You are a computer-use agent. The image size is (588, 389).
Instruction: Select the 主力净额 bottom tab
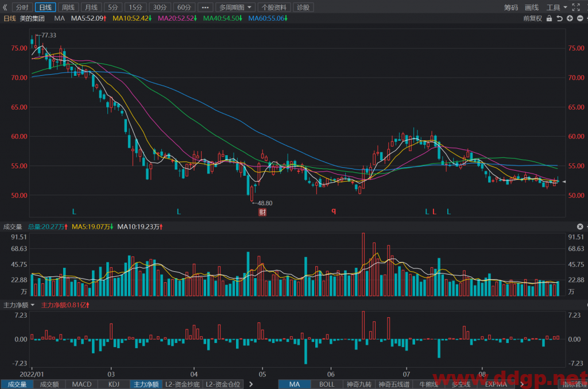pos(146,384)
